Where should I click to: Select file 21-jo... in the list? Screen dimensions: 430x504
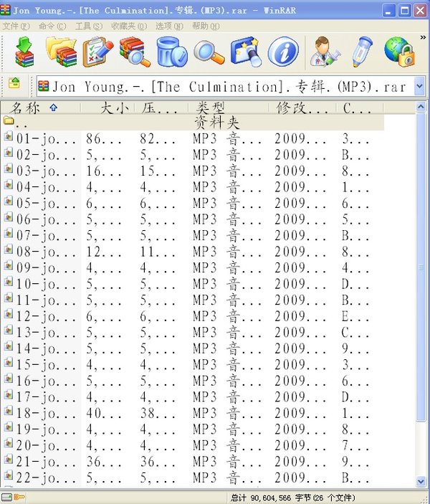[x=192, y=462]
